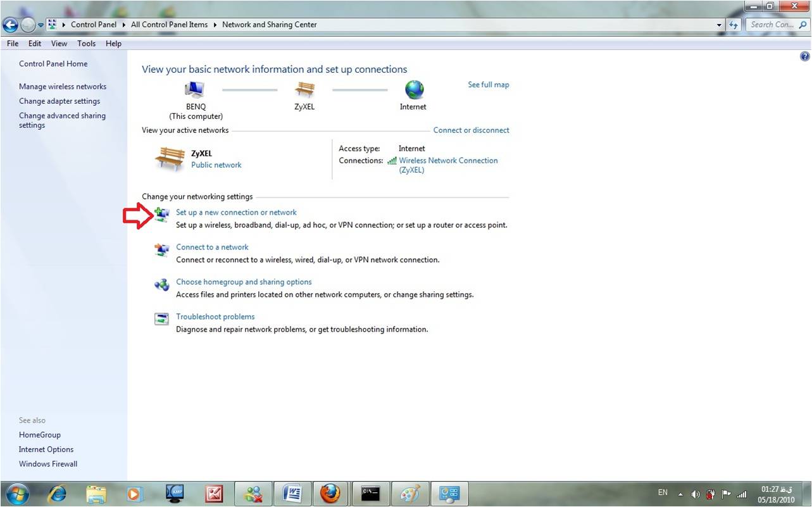Open Manage wireless networks
Image resolution: width=812 pixels, height=507 pixels.
[63, 87]
